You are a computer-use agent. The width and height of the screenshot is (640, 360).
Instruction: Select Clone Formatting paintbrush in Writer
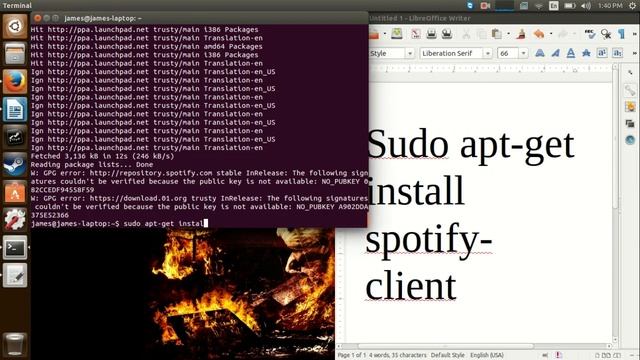click(x=521, y=34)
